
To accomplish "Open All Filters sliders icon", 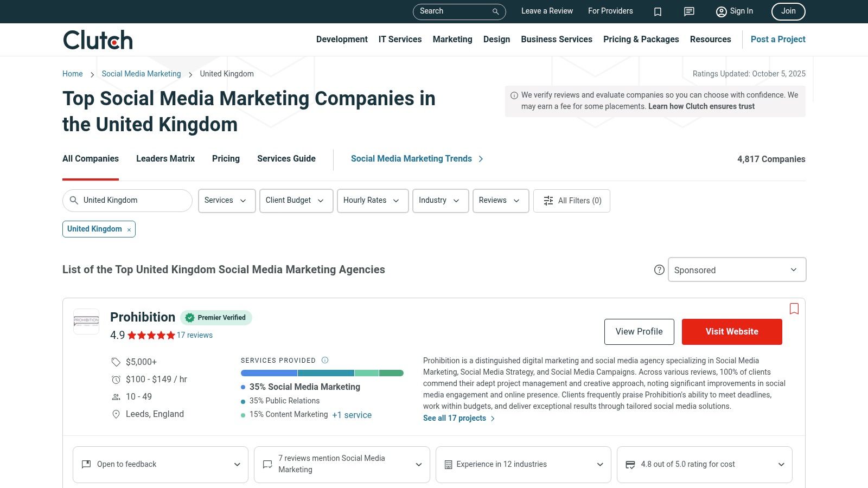I will (x=548, y=201).
